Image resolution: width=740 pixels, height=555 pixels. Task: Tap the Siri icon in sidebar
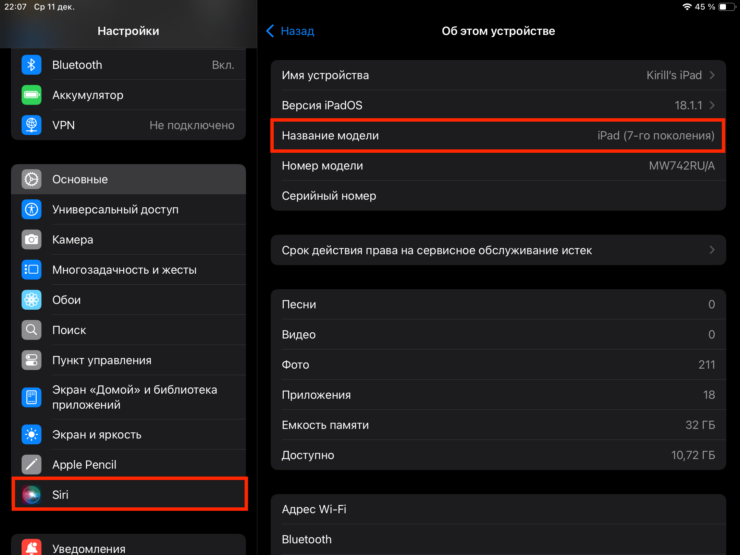tap(32, 495)
